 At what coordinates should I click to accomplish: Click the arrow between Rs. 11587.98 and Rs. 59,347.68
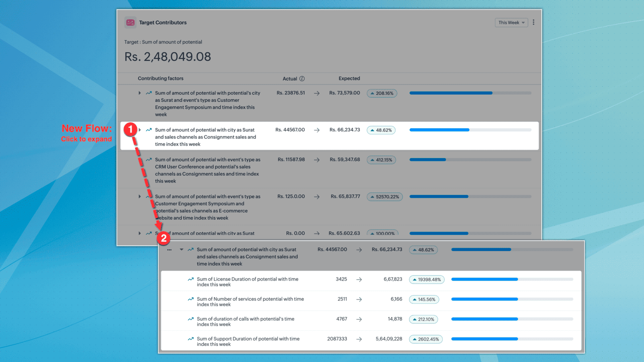[x=317, y=160]
